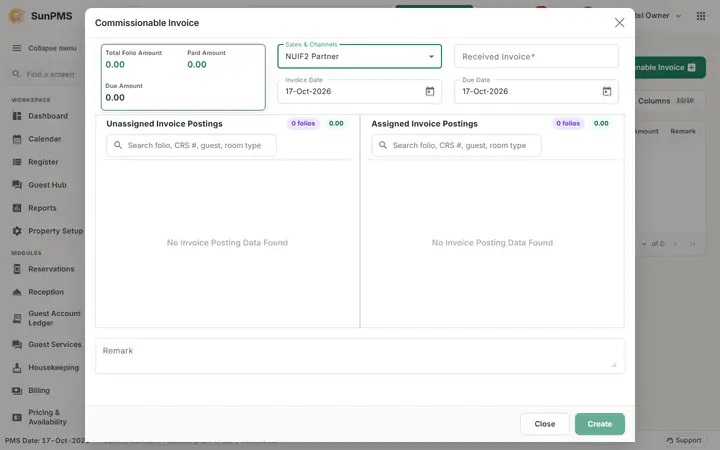Viewport: 720px width, 450px height.
Task: Search in Unassigned Invoice Postings
Action: (x=191, y=145)
